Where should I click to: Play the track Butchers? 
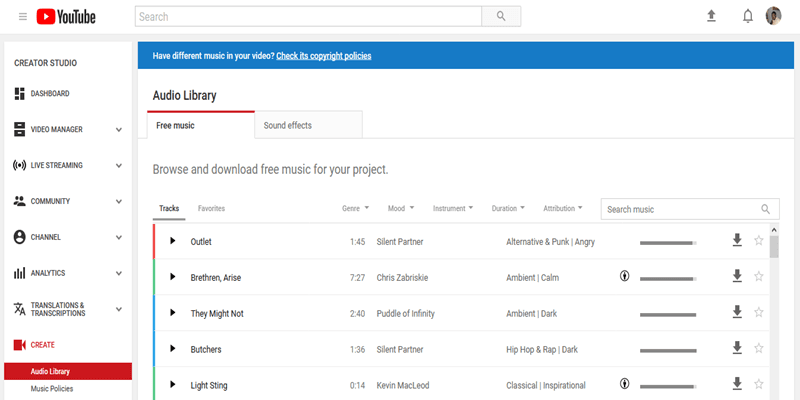[172, 348]
